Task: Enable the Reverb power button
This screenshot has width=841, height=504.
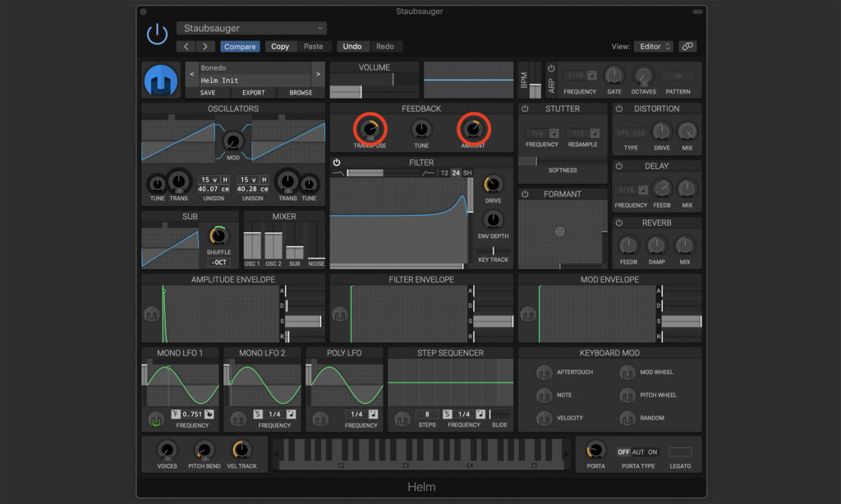Action: tap(619, 223)
